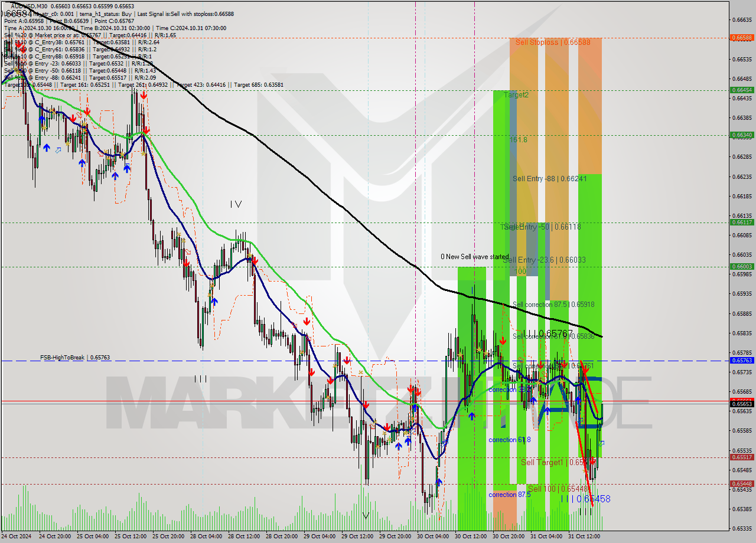
Task: Click the '28 Oct 04:00' time axis label
Action: [205, 537]
